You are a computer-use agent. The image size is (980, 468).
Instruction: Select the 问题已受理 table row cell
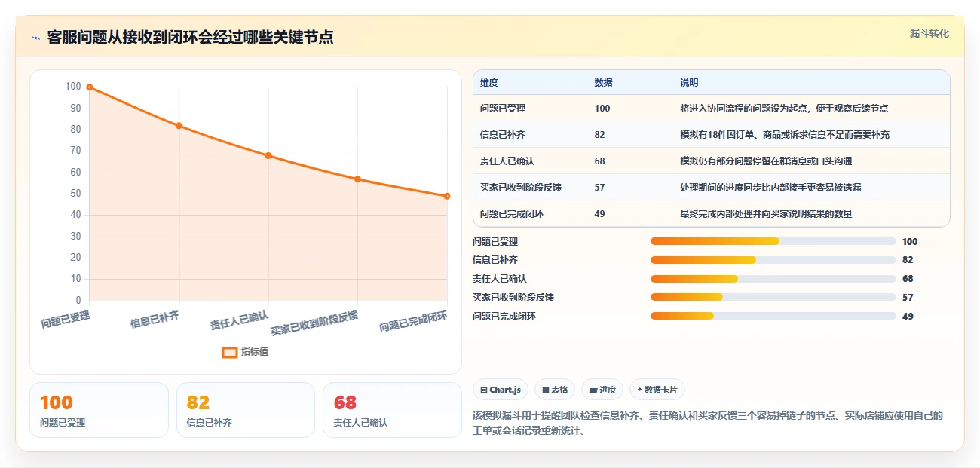[x=503, y=109]
